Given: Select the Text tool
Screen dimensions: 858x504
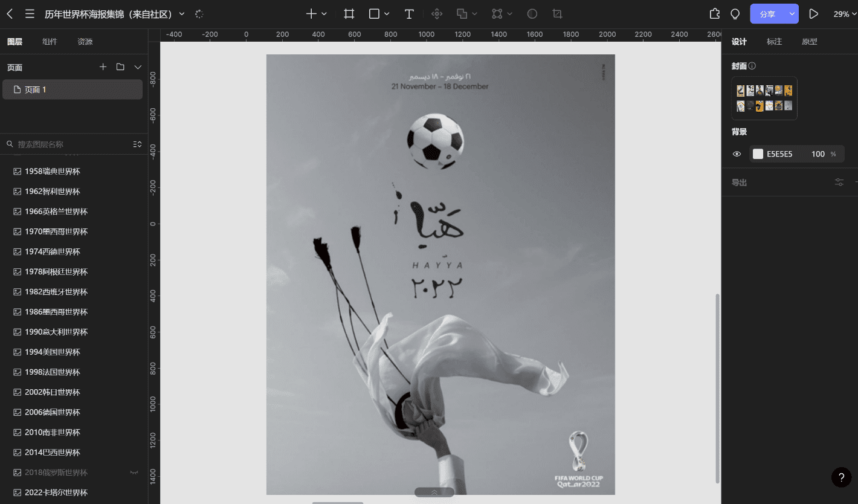Looking at the screenshot, I should (x=409, y=14).
